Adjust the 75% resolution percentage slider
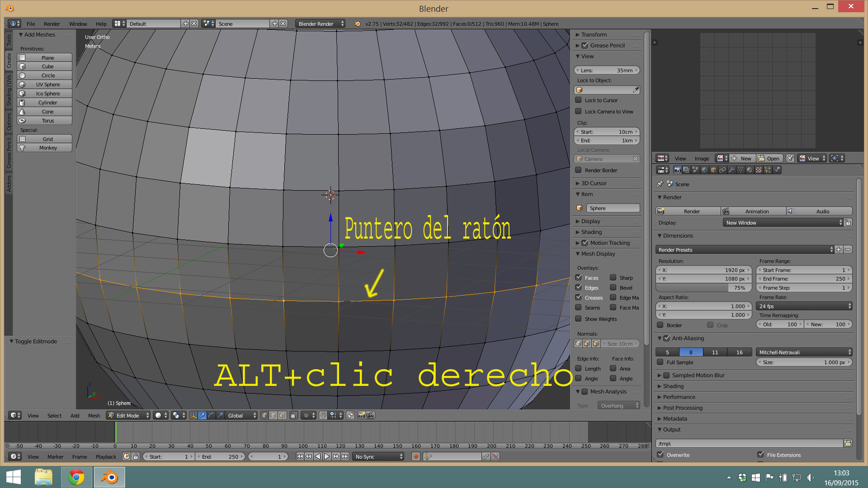This screenshot has height=488, width=868. 703,288
